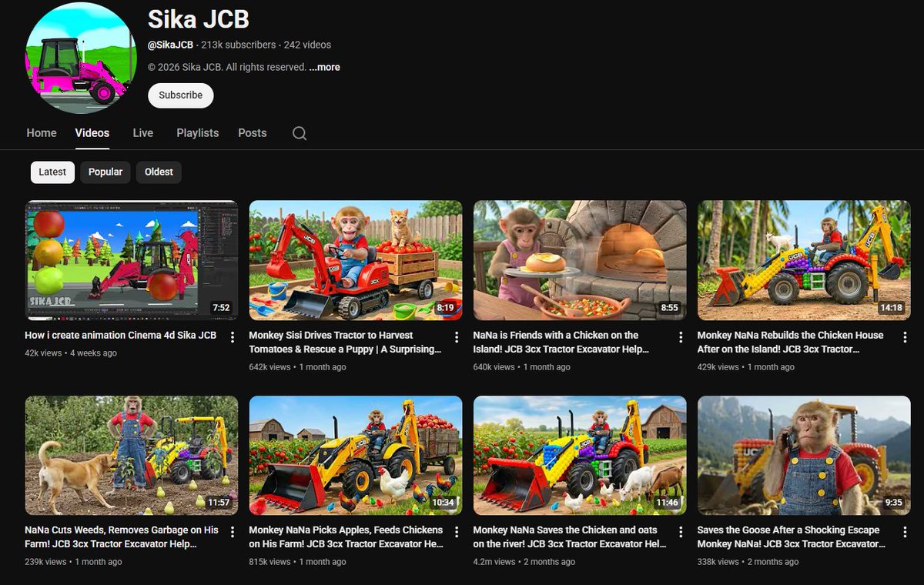
Task: Play the 14:18 palm island excavator thumbnail
Action: [804, 260]
